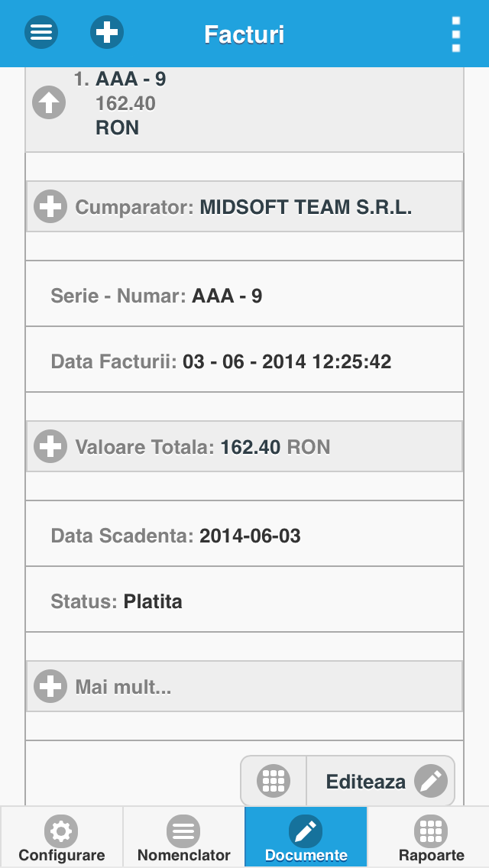Screen dimensions: 489x868
Task: Click the Status Platita row
Action: click(x=244, y=600)
